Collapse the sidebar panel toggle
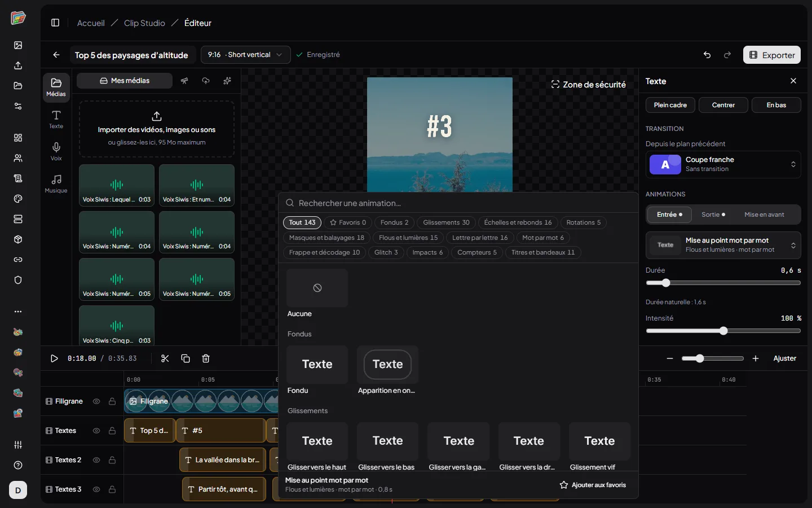This screenshot has width=812, height=508. [x=55, y=23]
